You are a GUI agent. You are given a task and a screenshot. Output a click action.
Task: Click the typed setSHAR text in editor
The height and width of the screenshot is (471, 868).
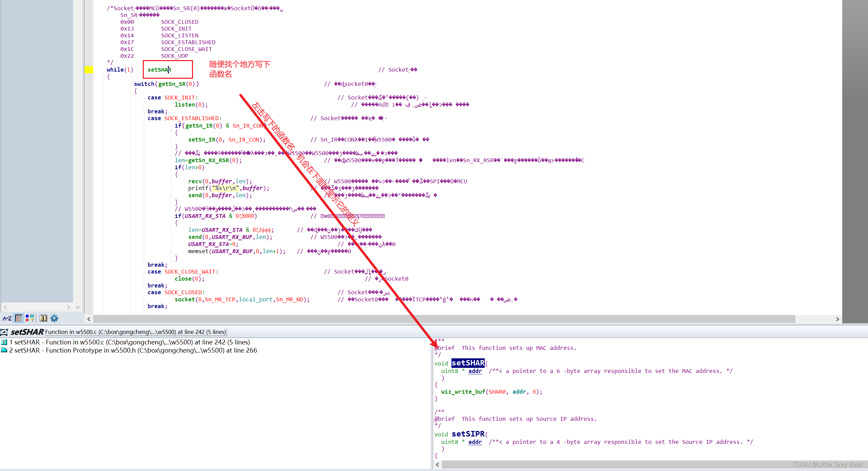coord(159,70)
